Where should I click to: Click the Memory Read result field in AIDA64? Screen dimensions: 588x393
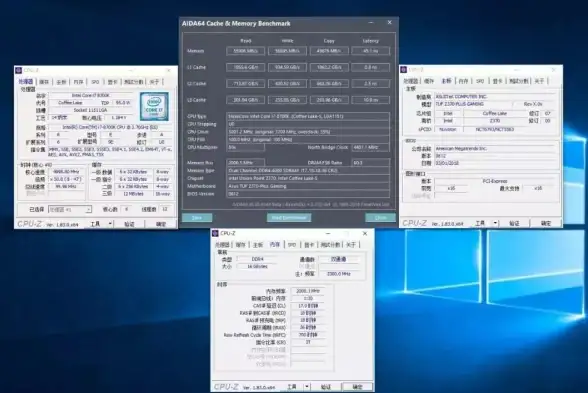click(246, 51)
